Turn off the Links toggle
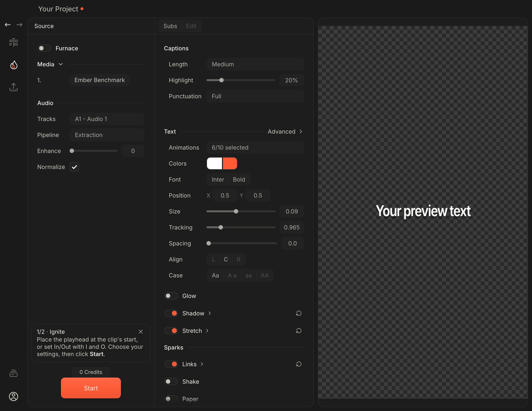 171,364
